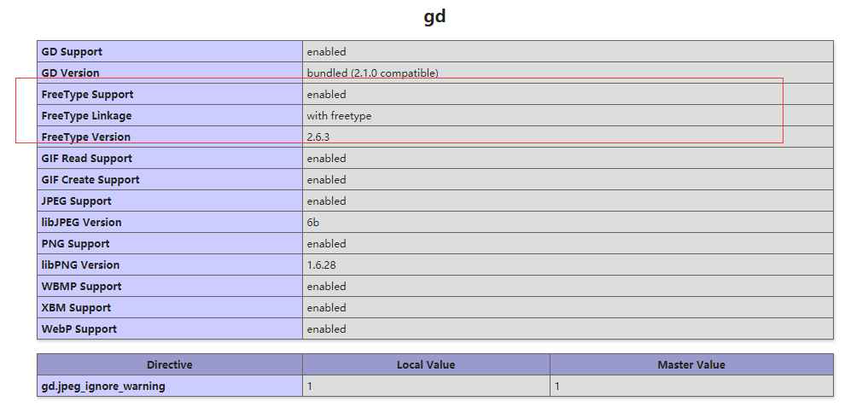This screenshot has width=868, height=407.
Task: Click the 'gd' section heading
Action: pos(434,16)
